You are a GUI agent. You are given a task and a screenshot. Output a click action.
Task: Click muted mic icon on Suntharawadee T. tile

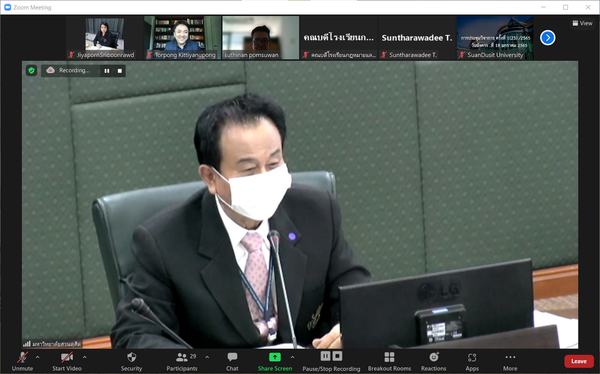click(383, 55)
